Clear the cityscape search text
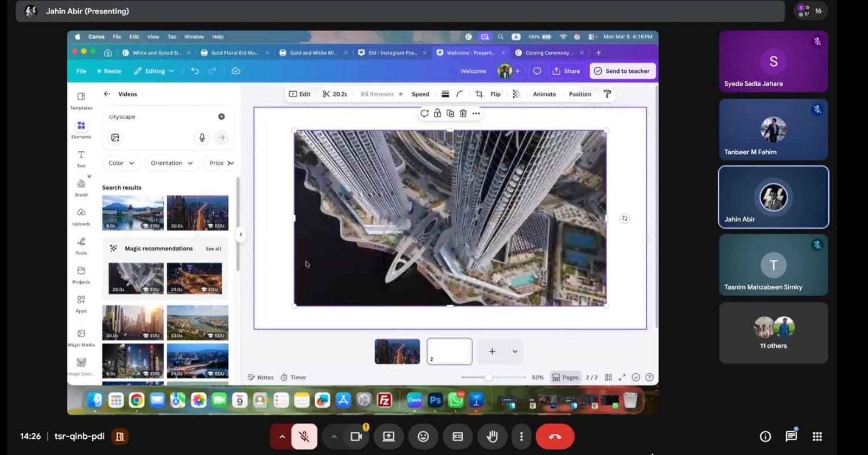Screen dimensions: 868x455 [x=221, y=117]
